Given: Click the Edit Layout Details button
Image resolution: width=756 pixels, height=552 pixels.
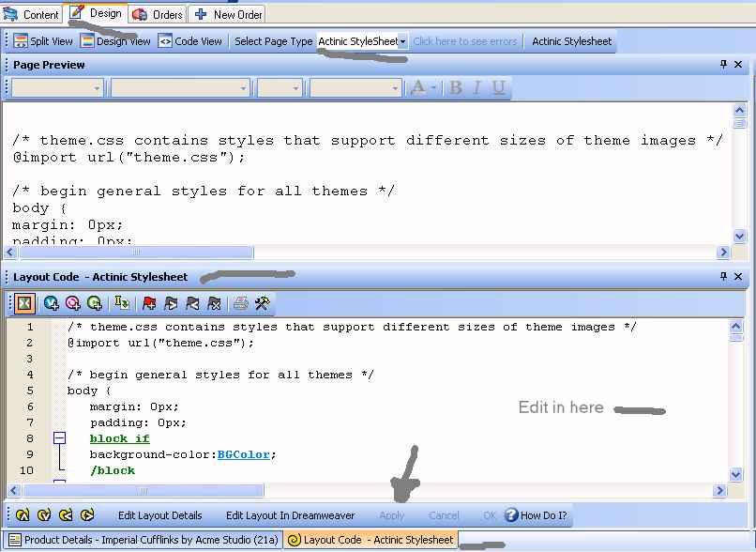Looking at the screenshot, I should pos(159,515).
